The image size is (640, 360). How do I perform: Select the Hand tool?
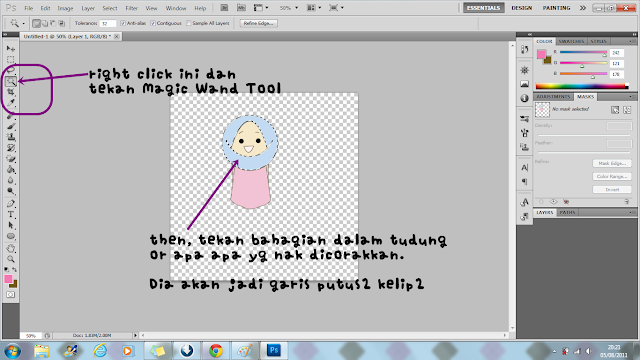point(11,248)
